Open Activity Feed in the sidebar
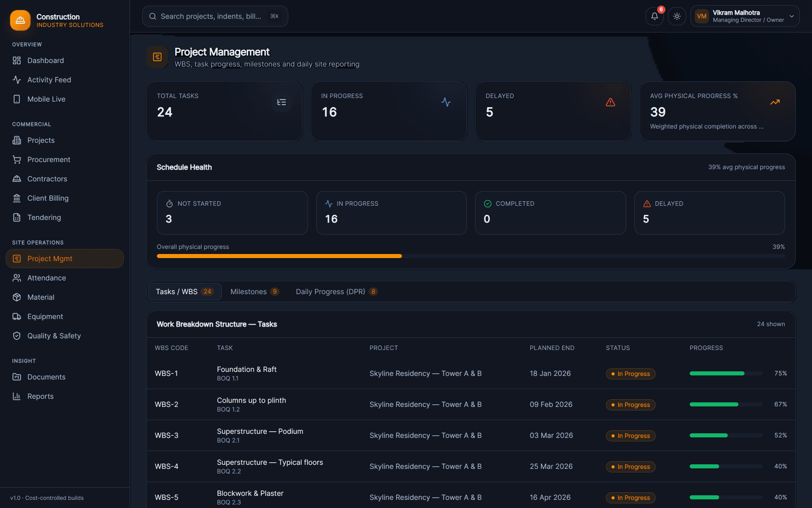Screen dimensions: 812x508 pyautogui.click(x=64, y=80)
